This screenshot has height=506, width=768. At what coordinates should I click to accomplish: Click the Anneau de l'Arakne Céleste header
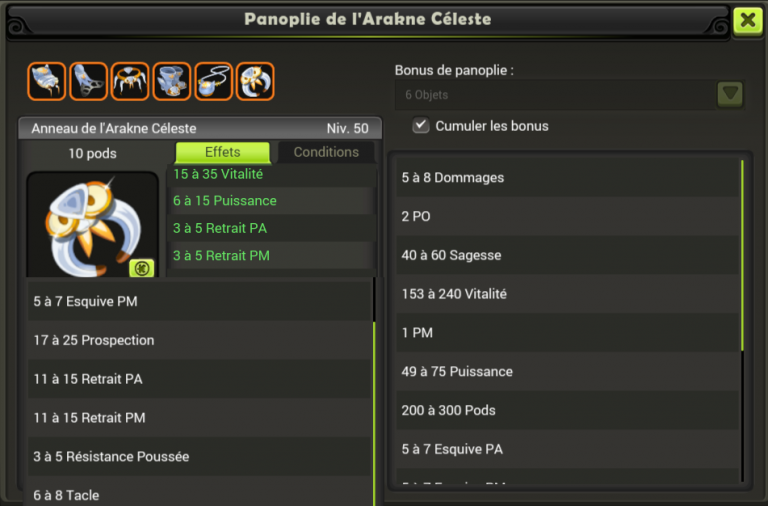[x=200, y=128]
